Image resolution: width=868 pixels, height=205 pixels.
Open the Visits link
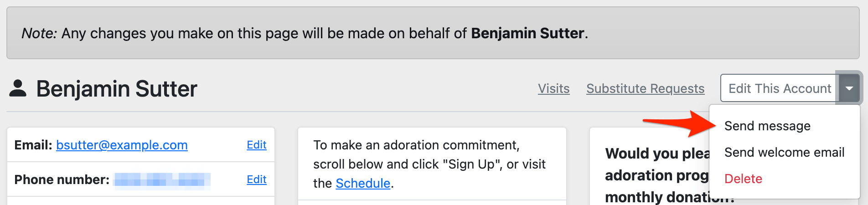pyautogui.click(x=553, y=88)
